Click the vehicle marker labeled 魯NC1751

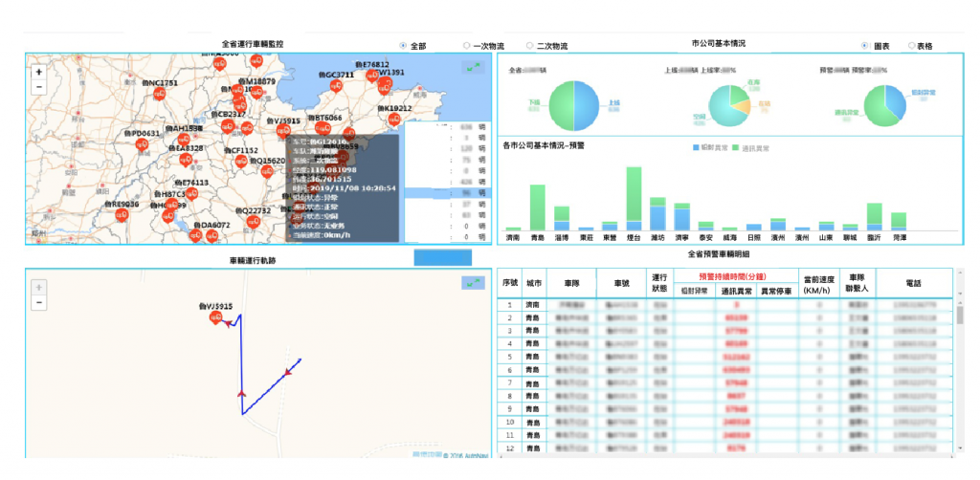pos(159,95)
